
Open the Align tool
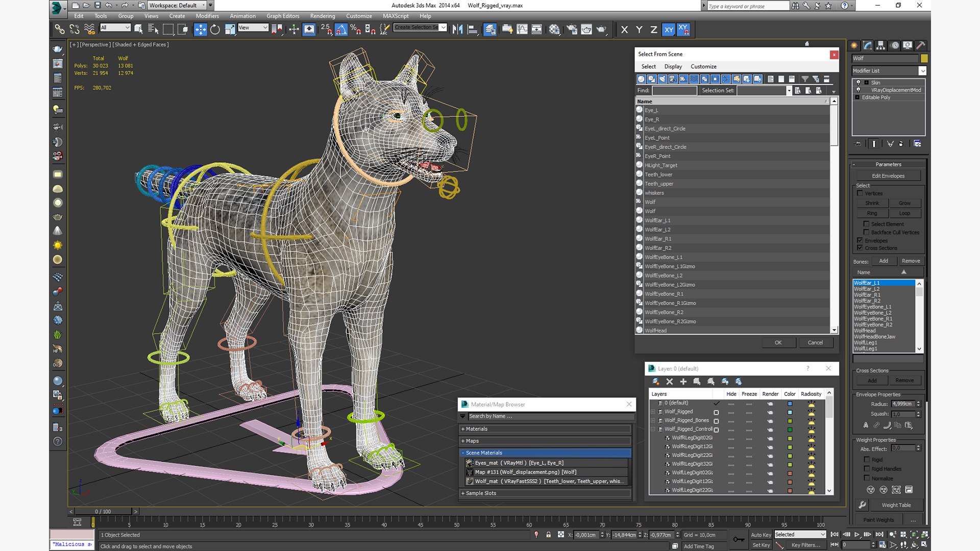[473, 30]
